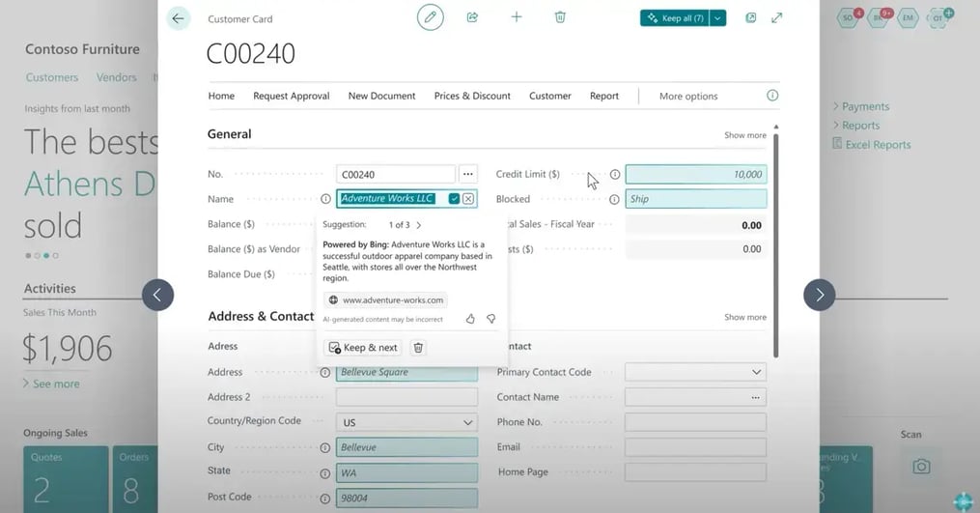980x513 pixels.
Task: Open info icon next to Post Code
Action: [x=325, y=499]
